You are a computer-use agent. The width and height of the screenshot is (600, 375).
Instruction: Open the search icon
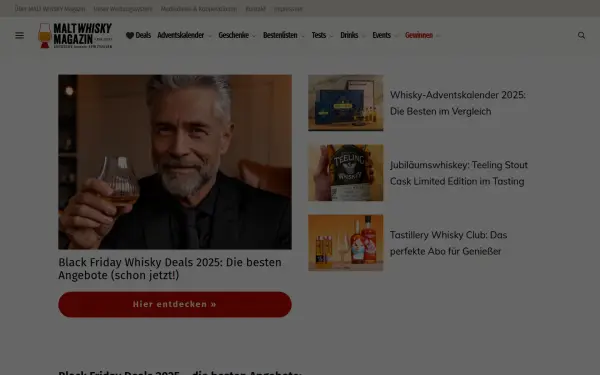(x=581, y=35)
